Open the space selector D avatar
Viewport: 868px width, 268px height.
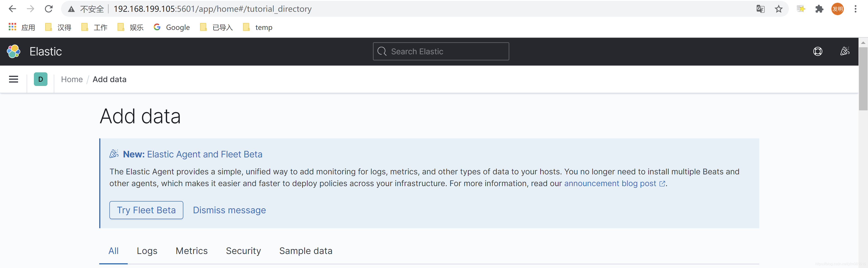point(40,79)
